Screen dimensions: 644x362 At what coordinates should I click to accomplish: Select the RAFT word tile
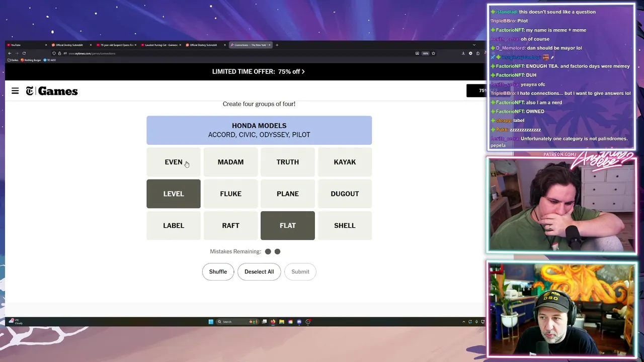pos(230,225)
